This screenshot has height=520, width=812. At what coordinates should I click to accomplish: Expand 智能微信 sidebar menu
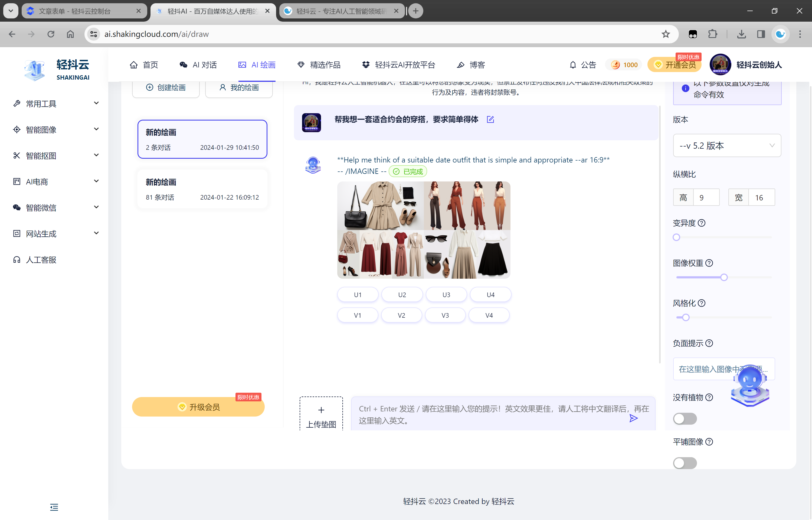pyautogui.click(x=56, y=208)
